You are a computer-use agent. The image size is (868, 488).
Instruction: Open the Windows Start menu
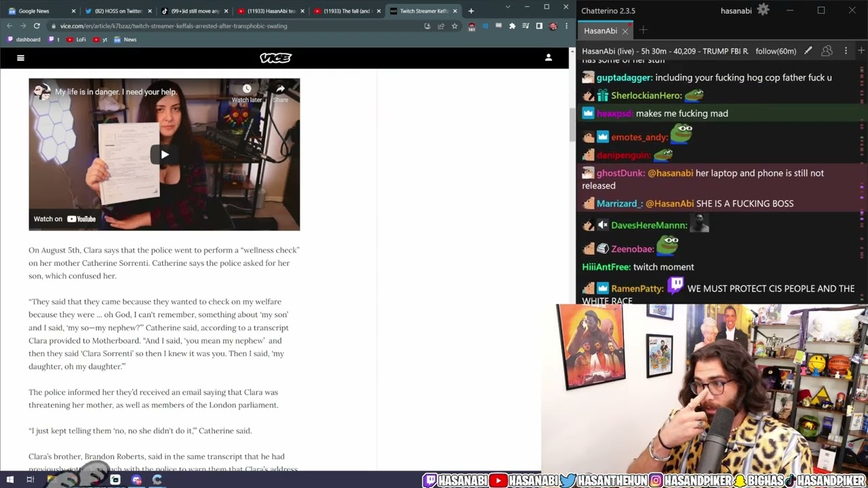pyautogui.click(x=9, y=480)
